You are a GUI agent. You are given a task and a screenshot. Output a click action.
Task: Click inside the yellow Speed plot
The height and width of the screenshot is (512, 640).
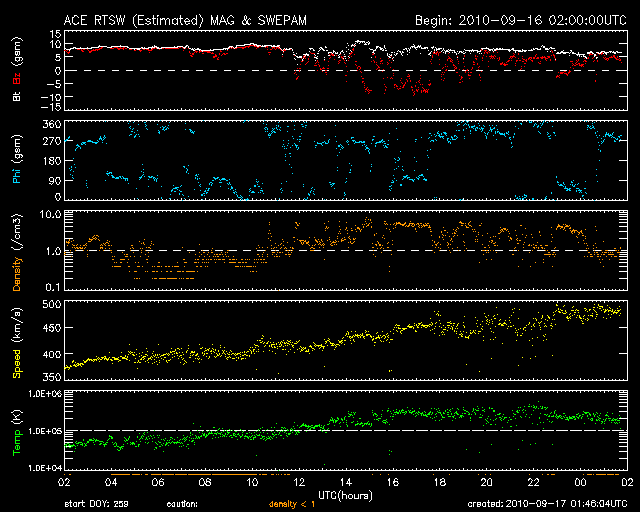coord(346,341)
